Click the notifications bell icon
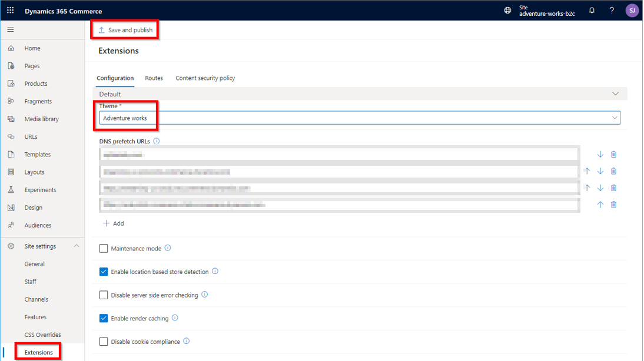The image size is (644, 361). (x=592, y=10)
